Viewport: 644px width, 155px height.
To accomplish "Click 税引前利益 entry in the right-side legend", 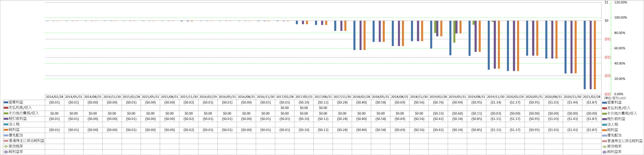I will point(614,119).
